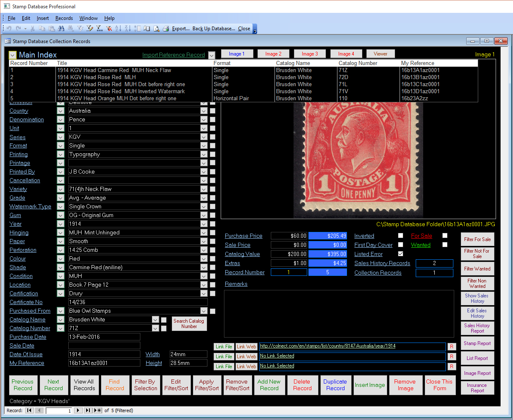Open the Certification dropdown showing Drury
513x420 pixels.
(x=203, y=294)
